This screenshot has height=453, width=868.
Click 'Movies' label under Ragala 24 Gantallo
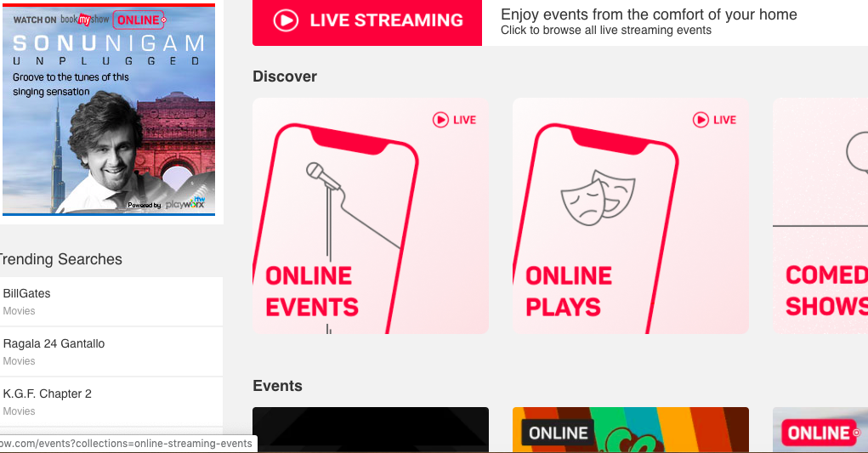pyautogui.click(x=19, y=361)
